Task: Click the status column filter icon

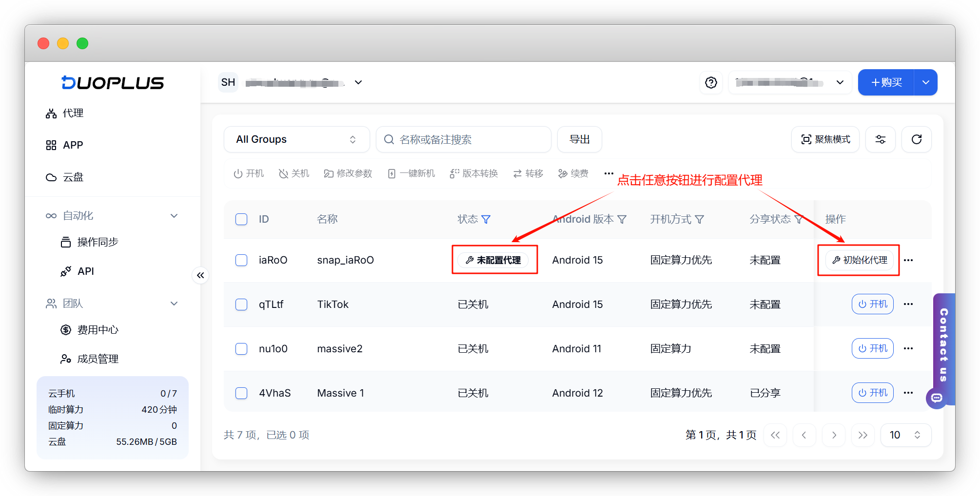Action: pos(486,220)
